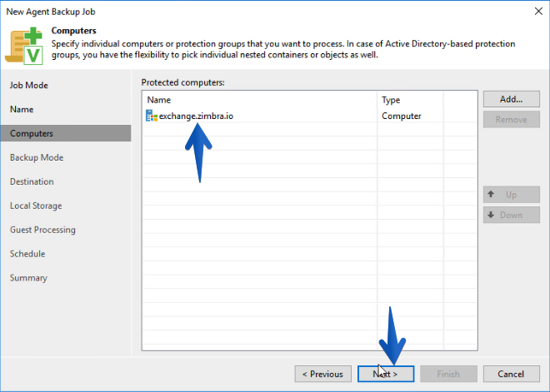
Task: Open the Destination step
Action: click(32, 181)
